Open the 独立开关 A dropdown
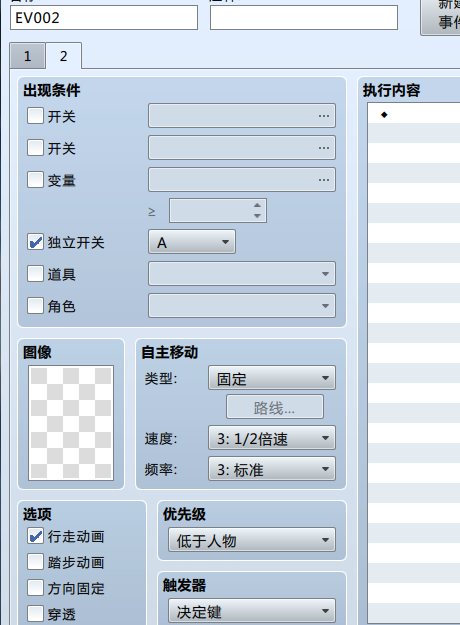Image resolution: width=460 pixels, height=625 pixels. pyautogui.click(x=192, y=242)
